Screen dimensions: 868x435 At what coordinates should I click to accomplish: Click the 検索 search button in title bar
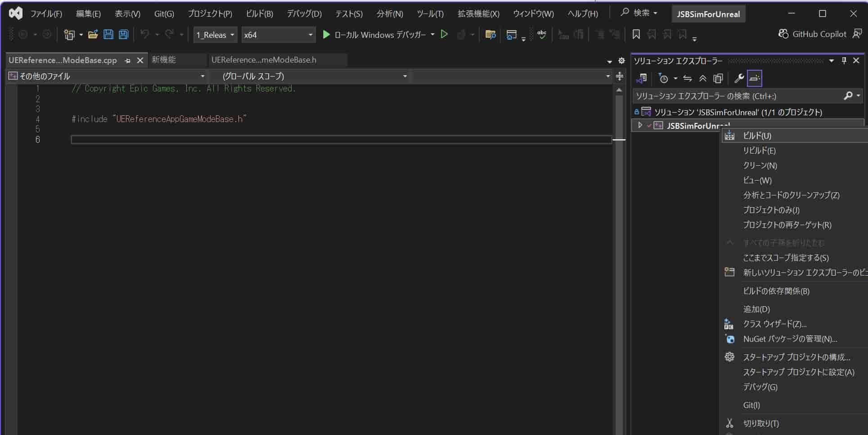639,13
